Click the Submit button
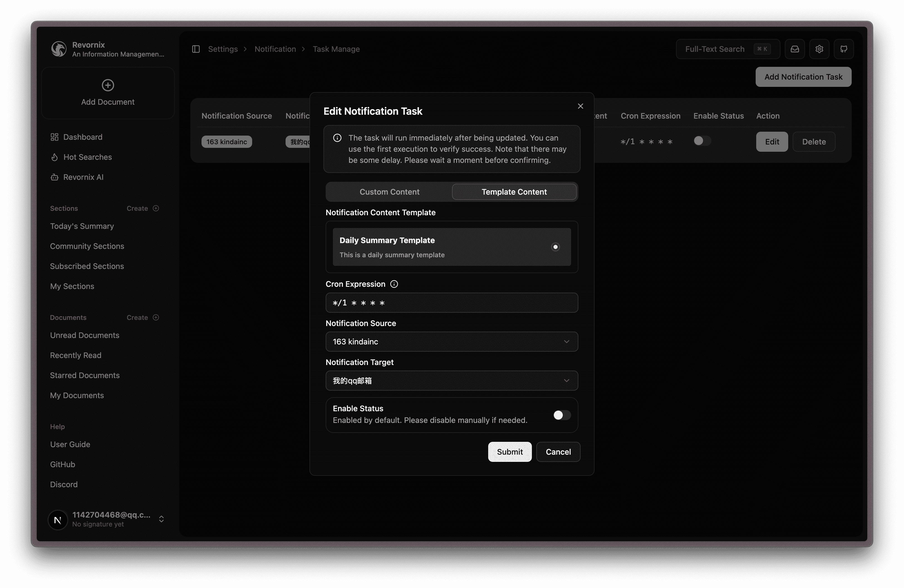This screenshot has width=904, height=588. (x=510, y=452)
